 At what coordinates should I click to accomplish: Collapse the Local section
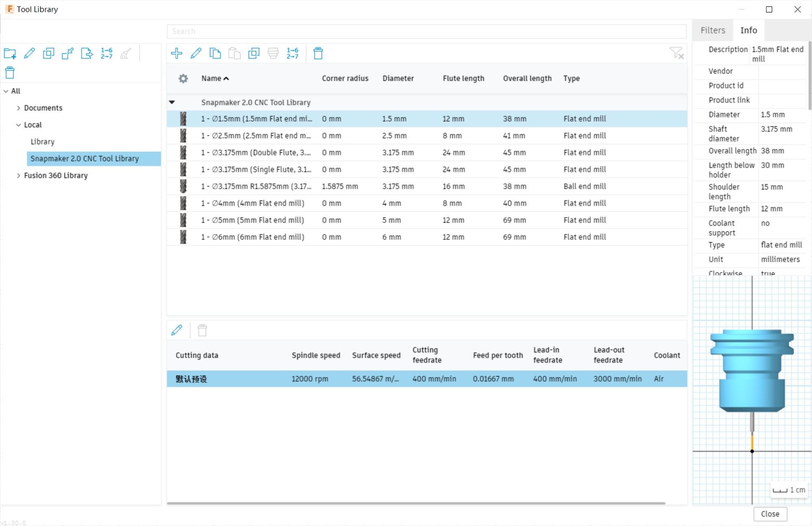point(19,125)
